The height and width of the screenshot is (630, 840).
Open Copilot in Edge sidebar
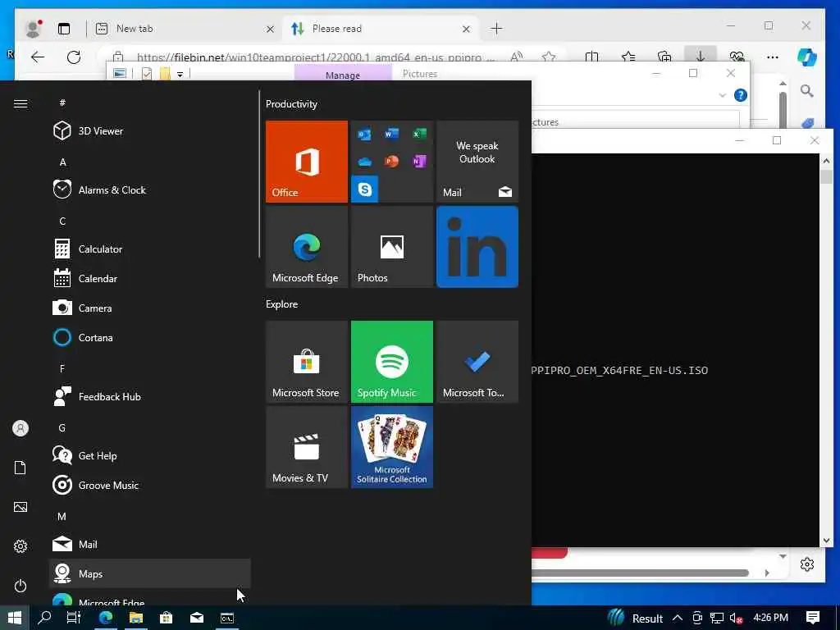(807, 57)
